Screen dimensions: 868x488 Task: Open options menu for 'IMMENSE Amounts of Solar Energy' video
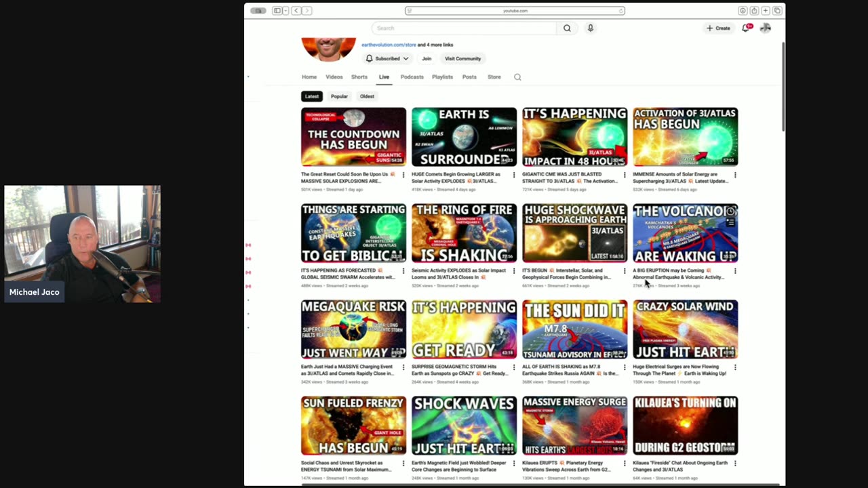(x=735, y=175)
